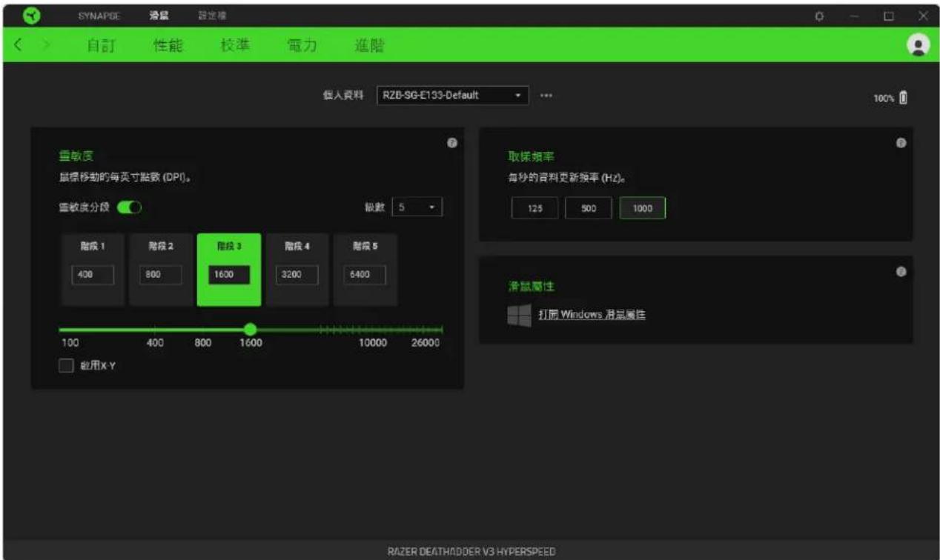Screen dimensions: 940x560
Task: Toggle sensitivity stages switch
Action: 129,207
